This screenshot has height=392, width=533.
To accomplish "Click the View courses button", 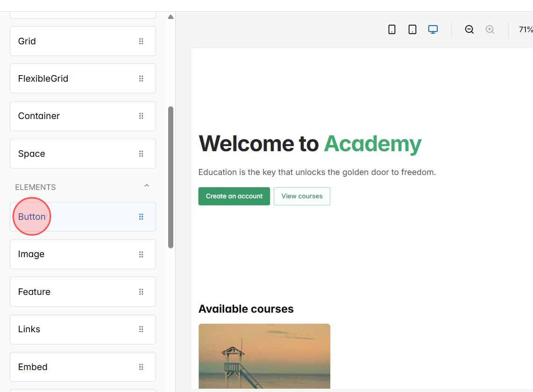I will (302, 196).
